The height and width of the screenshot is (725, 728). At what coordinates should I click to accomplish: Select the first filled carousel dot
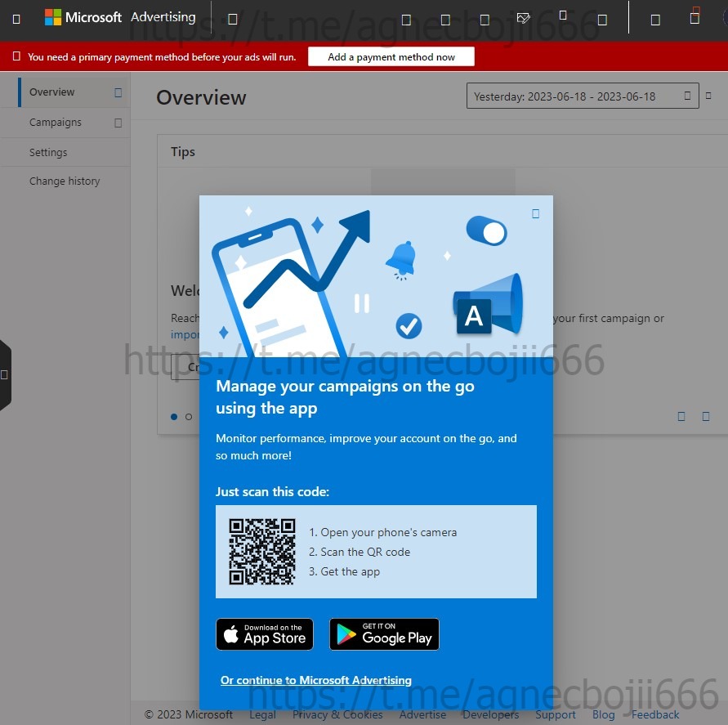174,417
